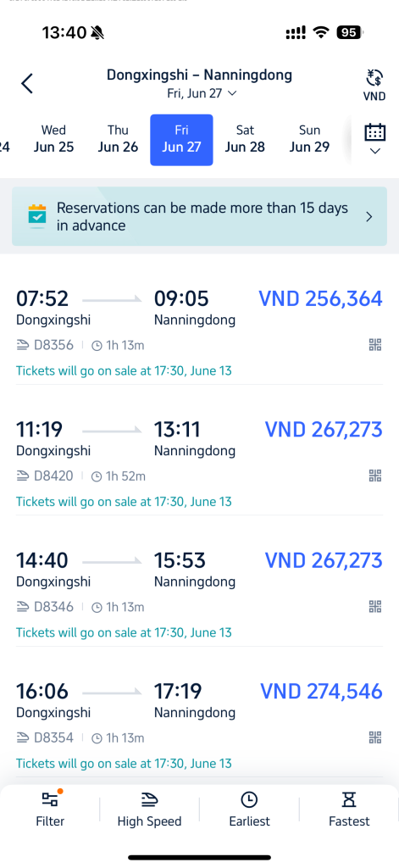This screenshot has width=399, height=868.
Task: Open the Filter options
Action: pyautogui.click(x=50, y=810)
